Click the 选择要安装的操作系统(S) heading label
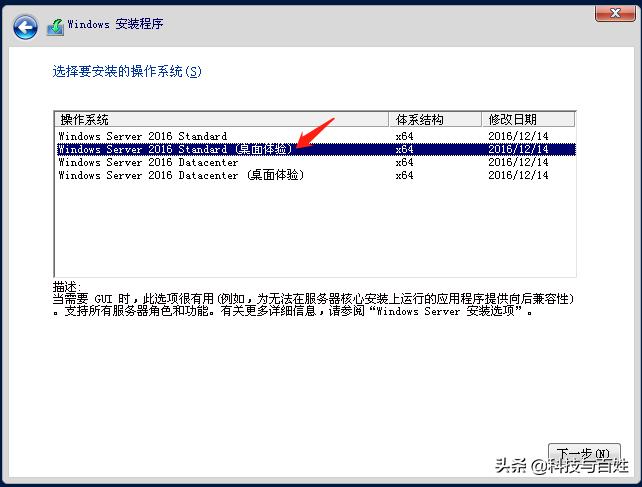 (127, 72)
